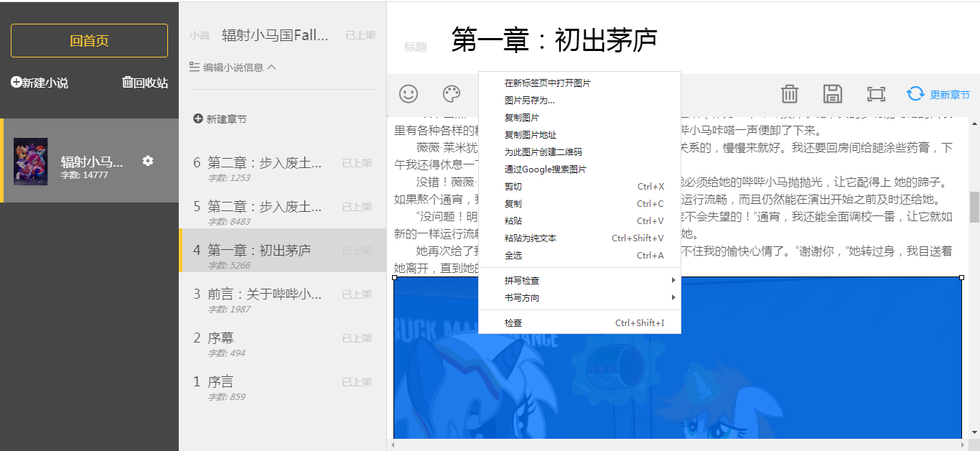Screen dimensions: 980x451
Task: Choose 通过Google搜索图片
Action: pyautogui.click(x=579, y=169)
